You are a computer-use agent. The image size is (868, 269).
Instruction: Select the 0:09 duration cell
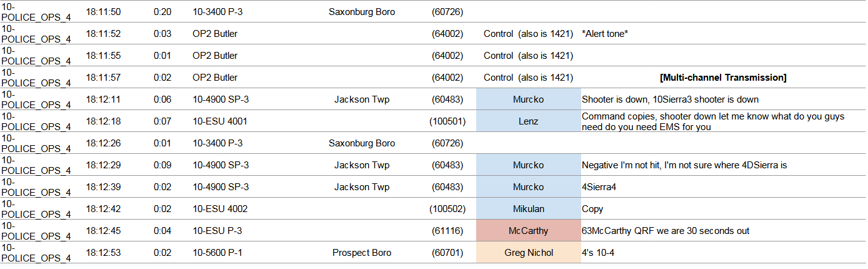[x=161, y=165]
